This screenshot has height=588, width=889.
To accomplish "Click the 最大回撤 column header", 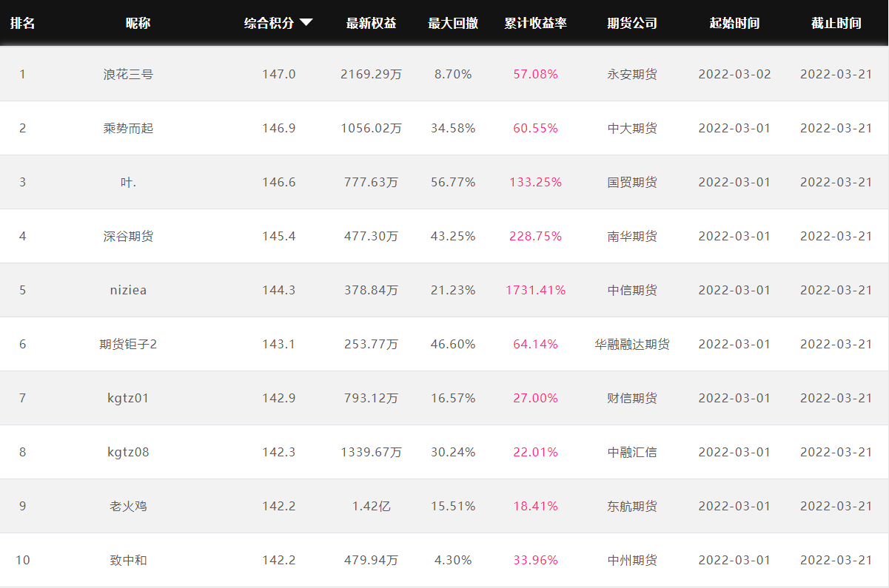I will [453, 23].
